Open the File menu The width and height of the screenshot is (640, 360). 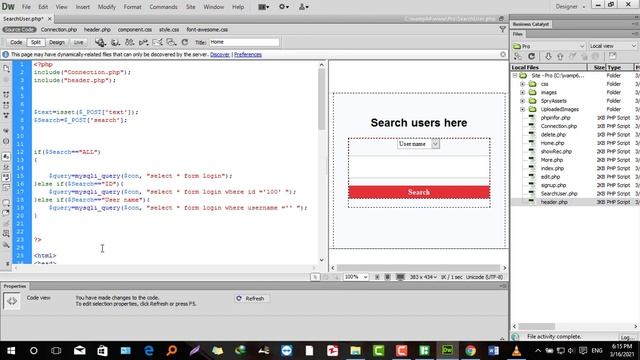tap(26, 7)
